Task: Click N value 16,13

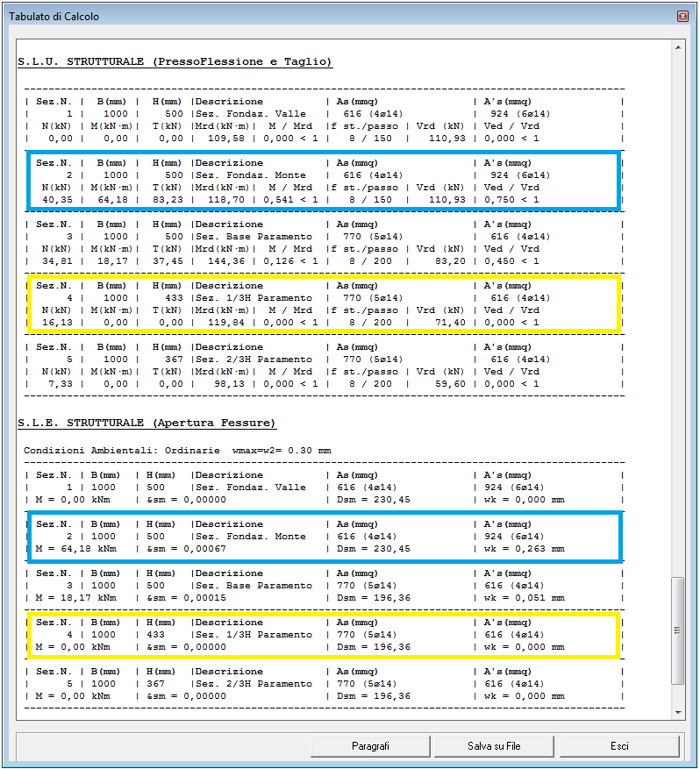Action: coord(57,322)
